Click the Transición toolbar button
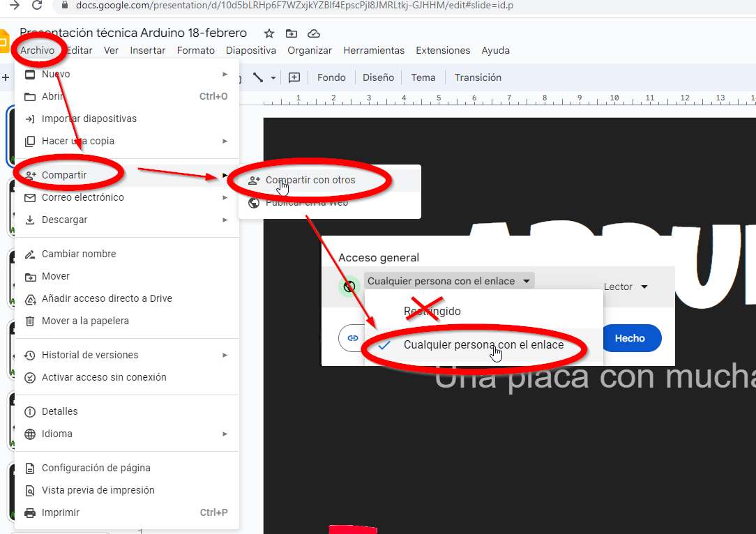The image size is (756, 534). coord(478,77)
